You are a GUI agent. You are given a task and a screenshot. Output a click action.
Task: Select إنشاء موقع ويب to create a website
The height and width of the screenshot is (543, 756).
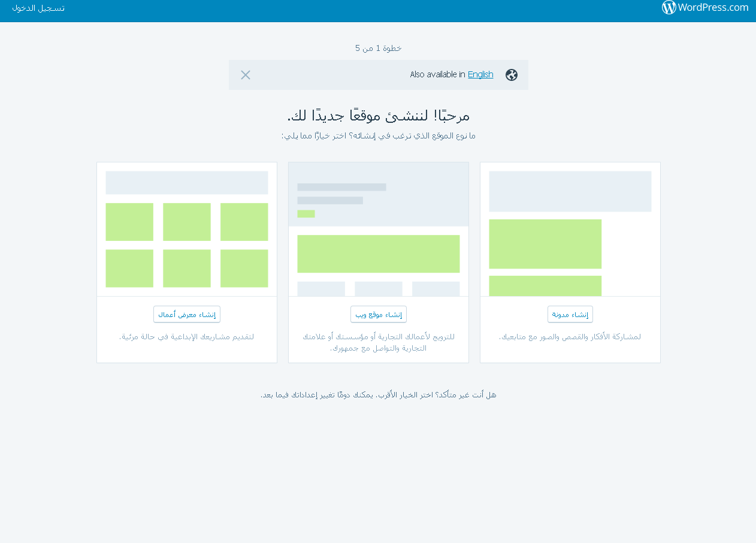(378, 314)
